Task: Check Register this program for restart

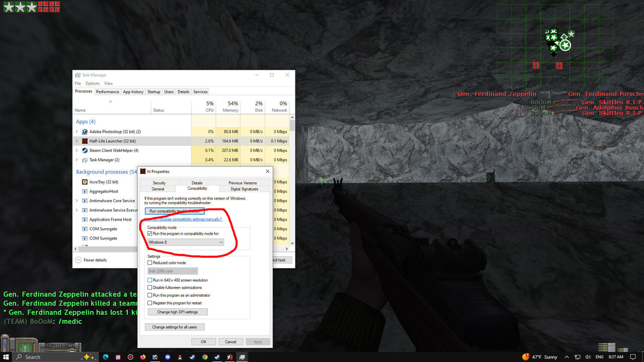Action: point(149,303)
